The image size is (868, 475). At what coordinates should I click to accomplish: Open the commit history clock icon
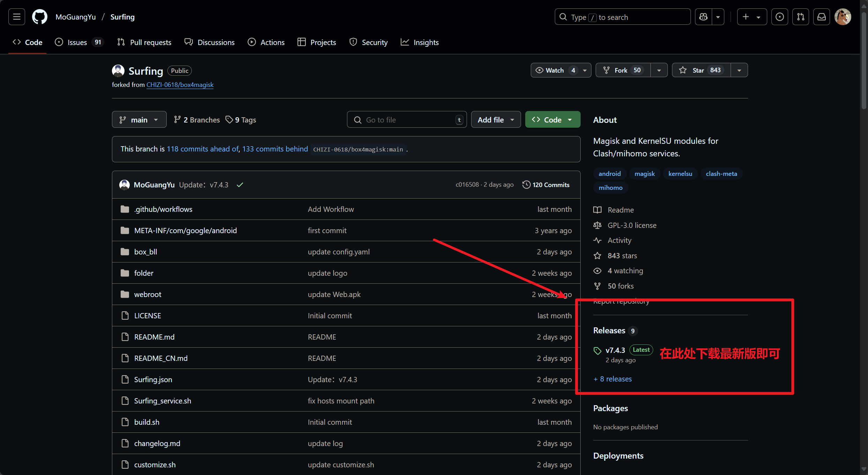coord(526,185)
